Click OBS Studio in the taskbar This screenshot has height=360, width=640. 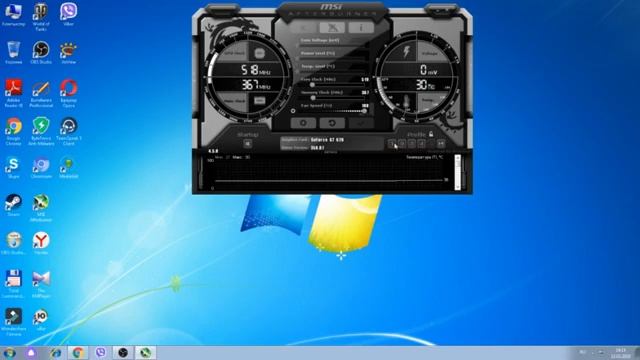pos(123,353)
